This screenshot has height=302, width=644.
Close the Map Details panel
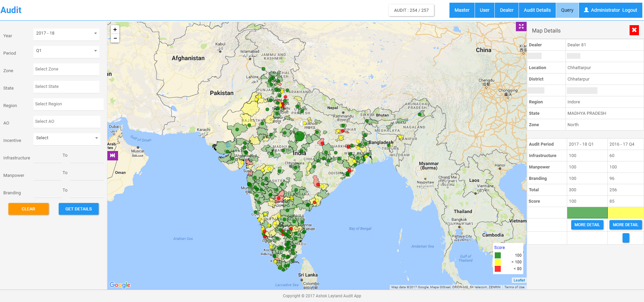point(634,30)
